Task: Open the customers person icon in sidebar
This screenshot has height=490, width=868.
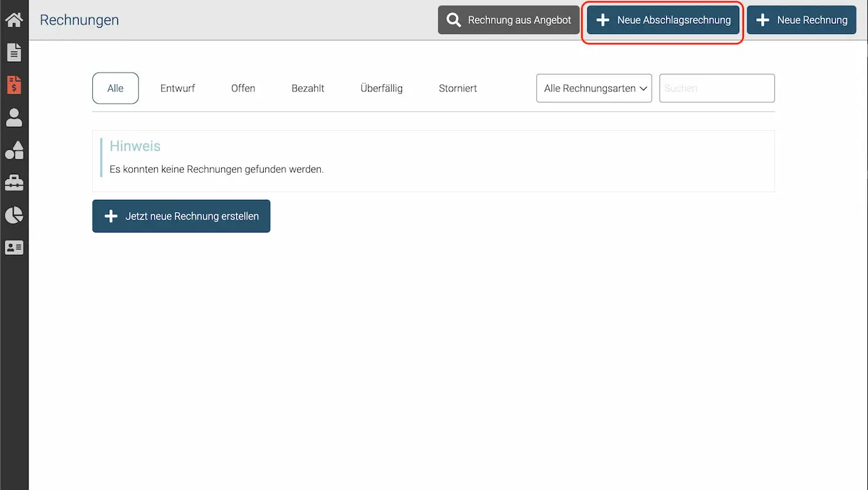Action: click(x=14, y=117)
